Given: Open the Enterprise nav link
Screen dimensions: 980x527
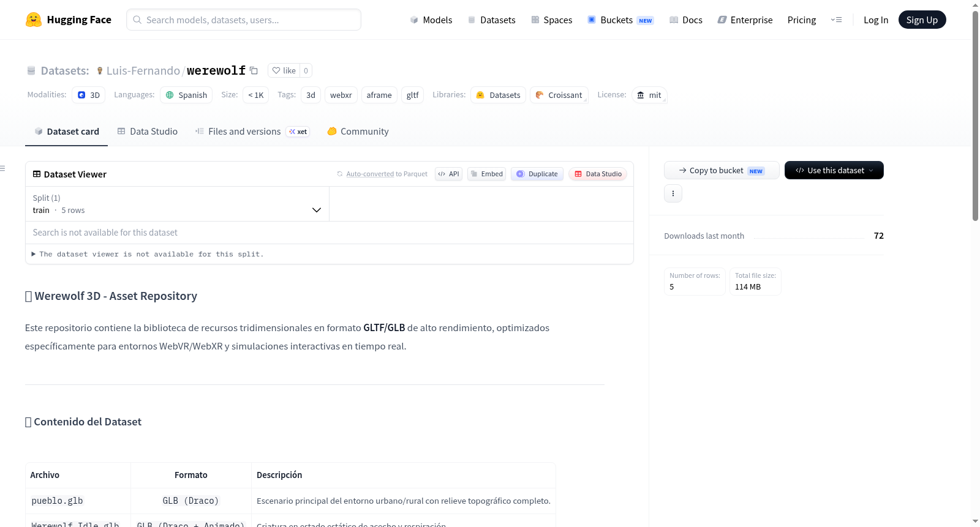Looking at the screenshot, I should click(745, 20).
